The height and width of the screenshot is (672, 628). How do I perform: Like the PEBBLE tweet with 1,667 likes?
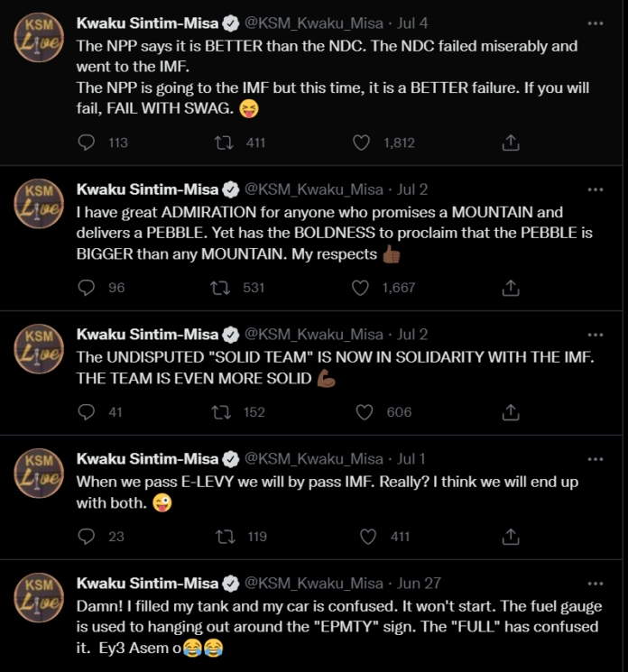362,288
